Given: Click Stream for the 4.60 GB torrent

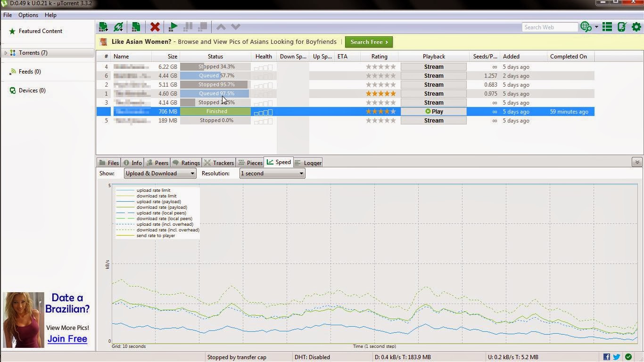Looking at the screenshot, I should tap(434, 94).
